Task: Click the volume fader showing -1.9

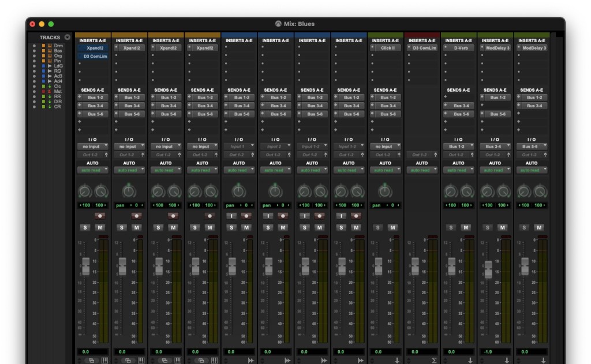Action: (x=488, y=269)
